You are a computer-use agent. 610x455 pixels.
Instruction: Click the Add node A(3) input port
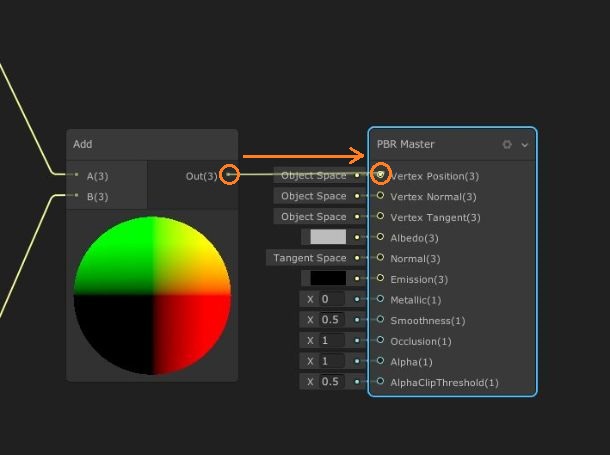(x=74, y=175)
